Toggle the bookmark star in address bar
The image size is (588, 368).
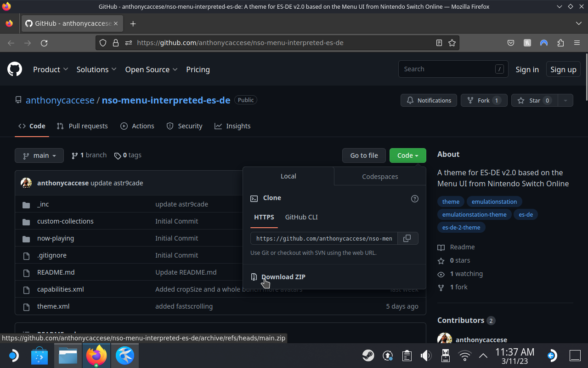(x=452, y=42)
